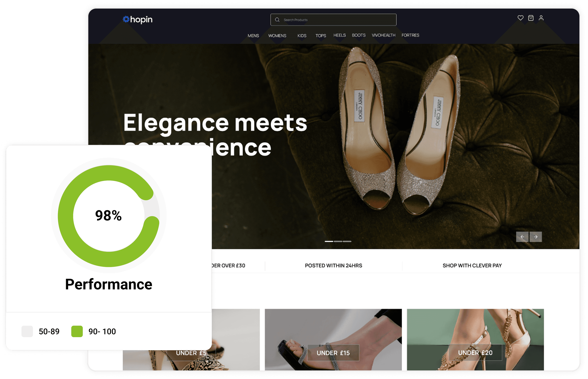Click the UNDER £15 button
Screen dimensions: 588x379
(x=333, y=353)
